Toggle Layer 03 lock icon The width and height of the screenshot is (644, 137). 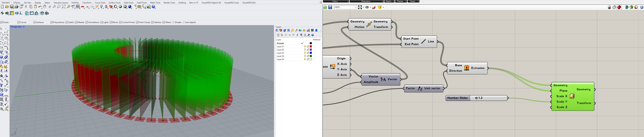pyautogui.click(x=308, y=53)
